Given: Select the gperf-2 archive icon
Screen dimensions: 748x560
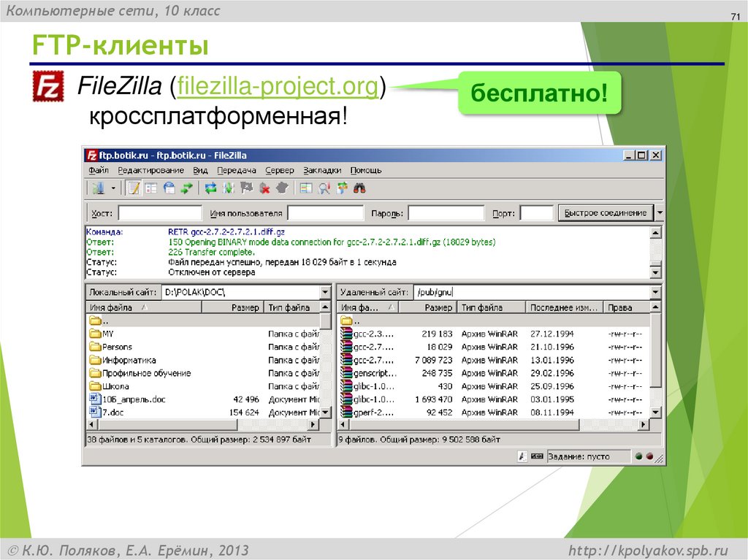Looking at the screenshot, I should click(x=346, y=412).
